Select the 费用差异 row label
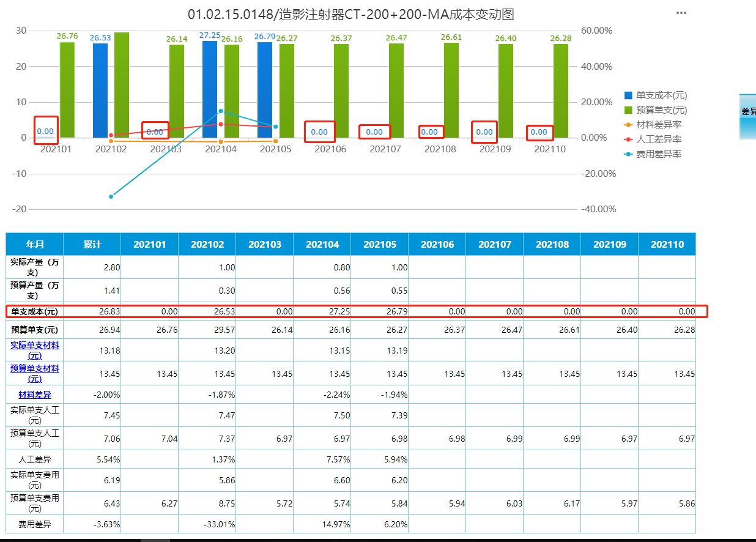Image resolution: width=756 pixels, height=542 pixels. point(35,524)
